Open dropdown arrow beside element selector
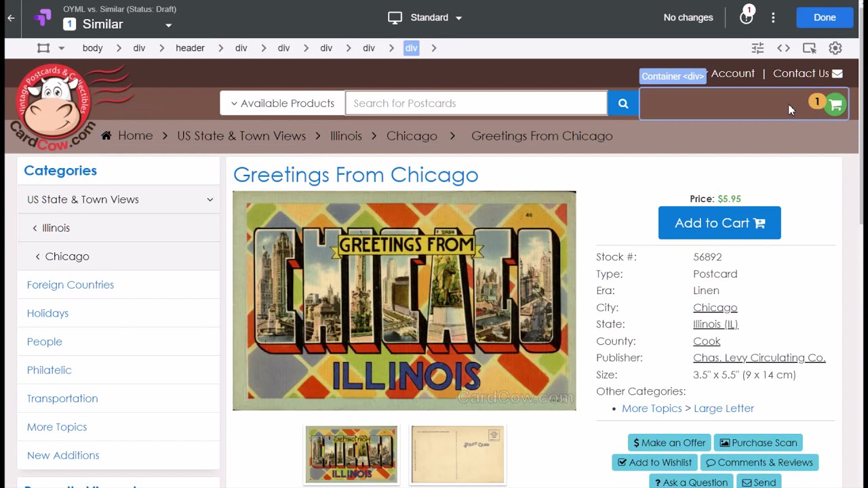 coord(61,48)
